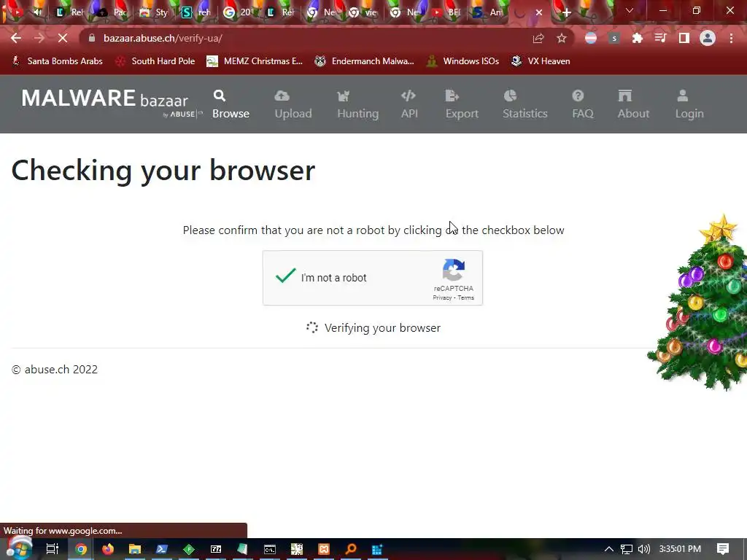Click the Task View taskbar button
The height and width of the screenshot is (560, 747).
pos(53,549)
